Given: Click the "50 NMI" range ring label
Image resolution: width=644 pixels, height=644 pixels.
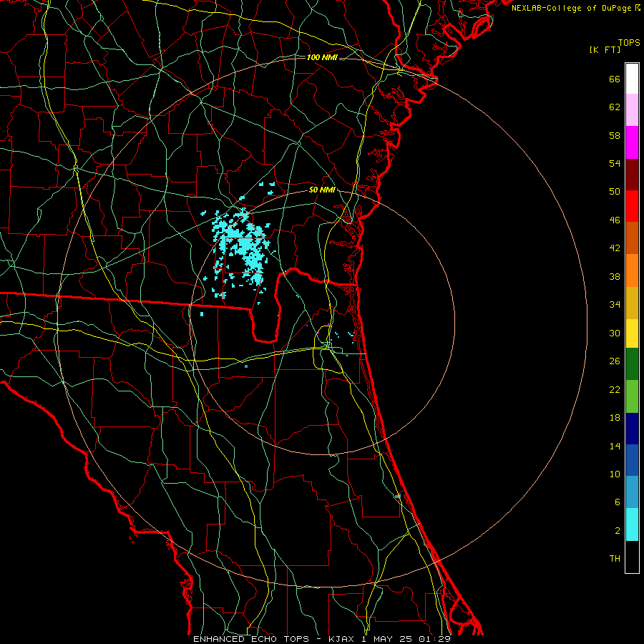Looking at the screenshot, I should [x=322, y=190].
